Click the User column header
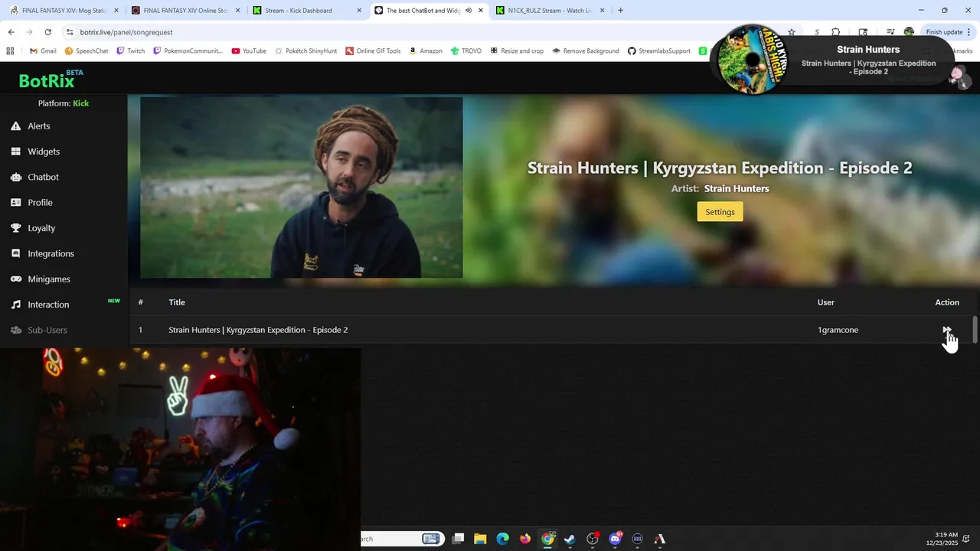The image size is (980, 551). coord(825,302)
